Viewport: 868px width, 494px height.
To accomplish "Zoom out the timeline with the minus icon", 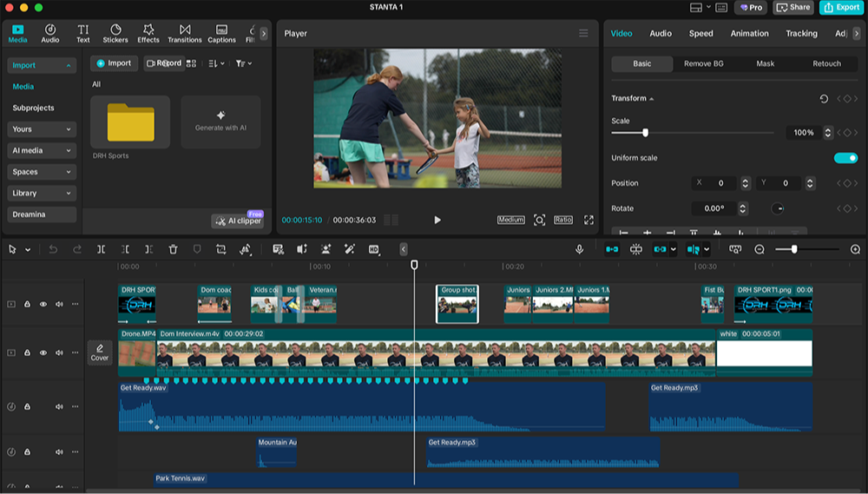I will pyautogui.click(x=759, y=249).
